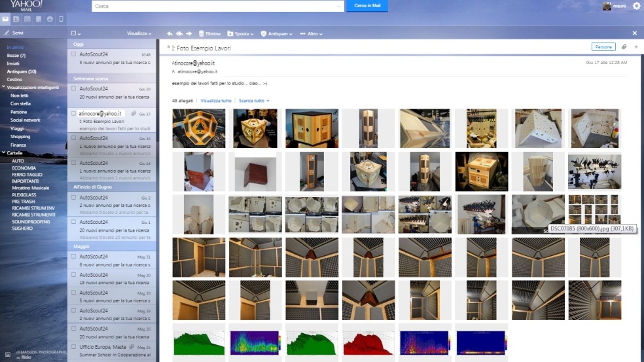The width and height of the screenshot is (644, 362).
Task: Click the Cerca in Mail button
Action: tap(367, 6)
